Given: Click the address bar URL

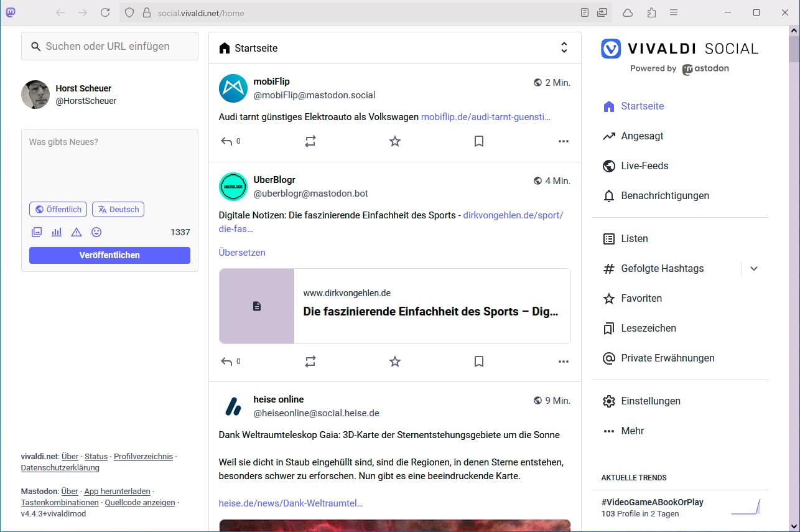Looking at the screenshot, I should pyautogui.click(x=201, y=13).
